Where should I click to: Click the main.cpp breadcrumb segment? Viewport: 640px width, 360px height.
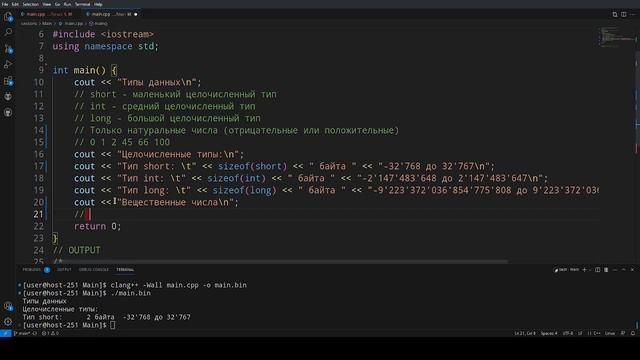point(71,24)
